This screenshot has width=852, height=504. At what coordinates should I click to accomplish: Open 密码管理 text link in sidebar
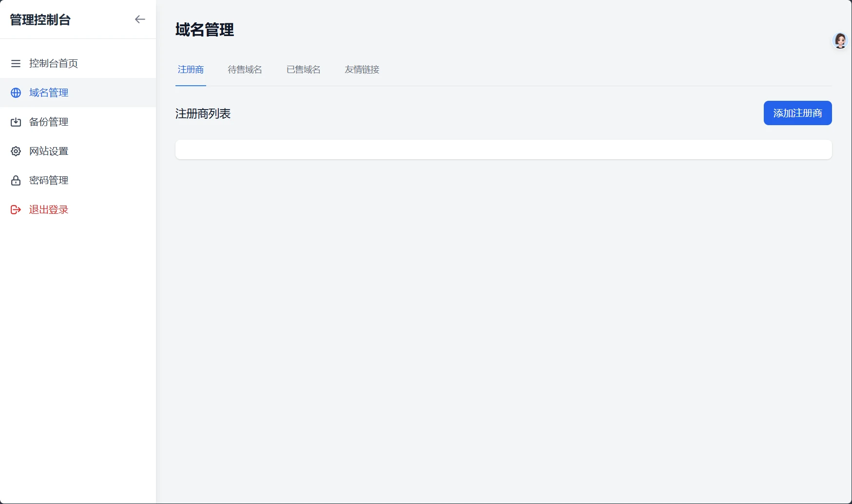coord(49,180)
